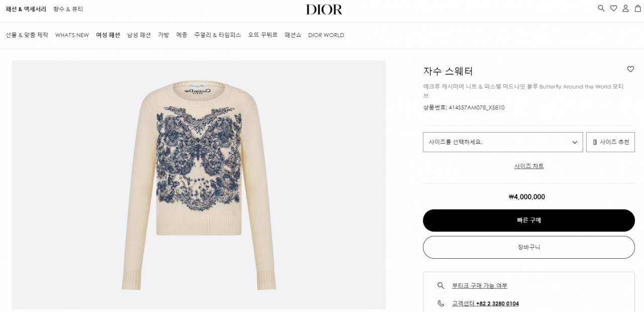Click the embroidered sweater product image
The image size is (644, 312).
199,185
